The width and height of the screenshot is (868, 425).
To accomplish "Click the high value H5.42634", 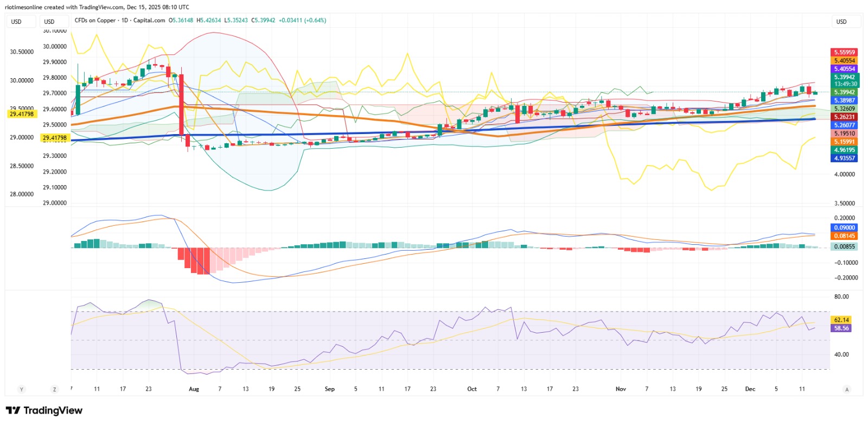I will click(209, 21).
